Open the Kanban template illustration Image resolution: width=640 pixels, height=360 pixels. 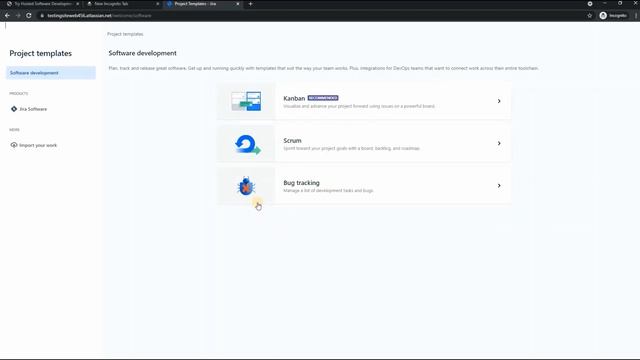[246, 101]
